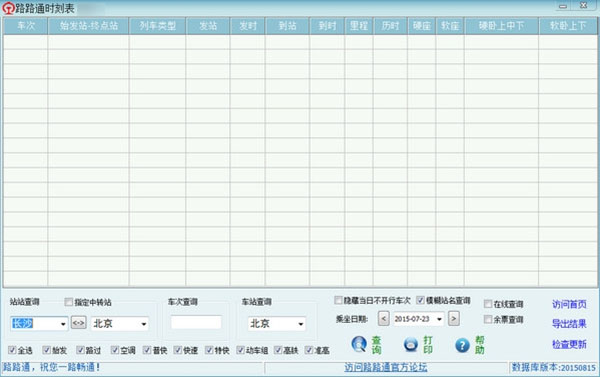Screen dimensions: 600x377
Task: Sort by 里程 column header
Action: pos(359,26)
